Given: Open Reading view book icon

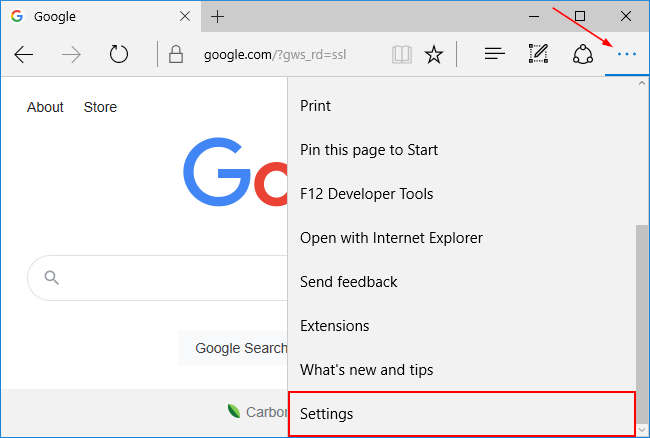Looking at the screenshot, I should [402, 54].
